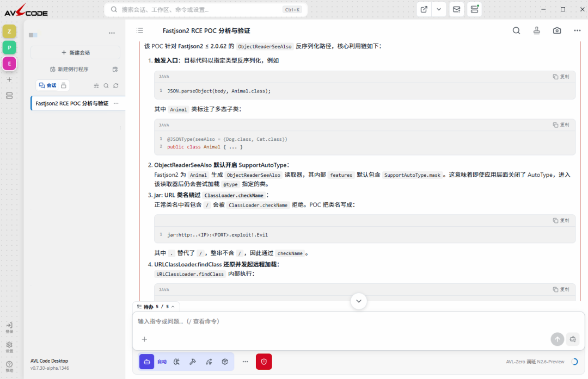Open conversation header more options ellipsis

coord(577,30)
